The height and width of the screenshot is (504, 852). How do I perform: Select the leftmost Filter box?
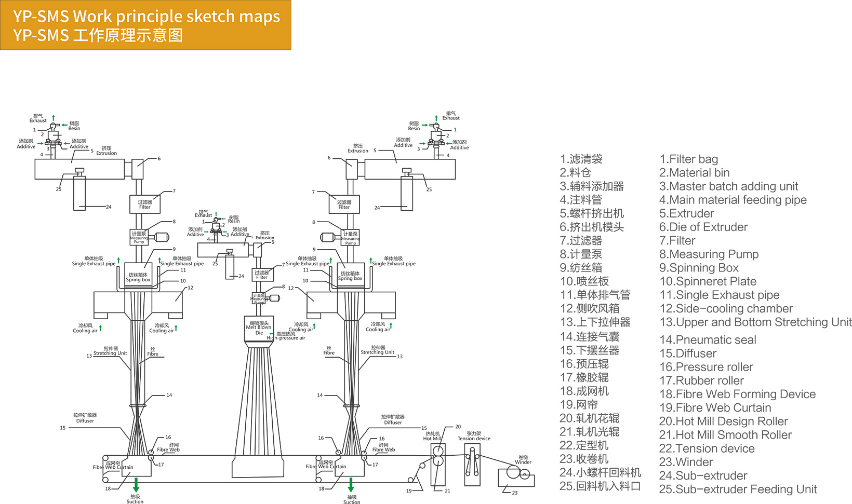tap(144, 204)
